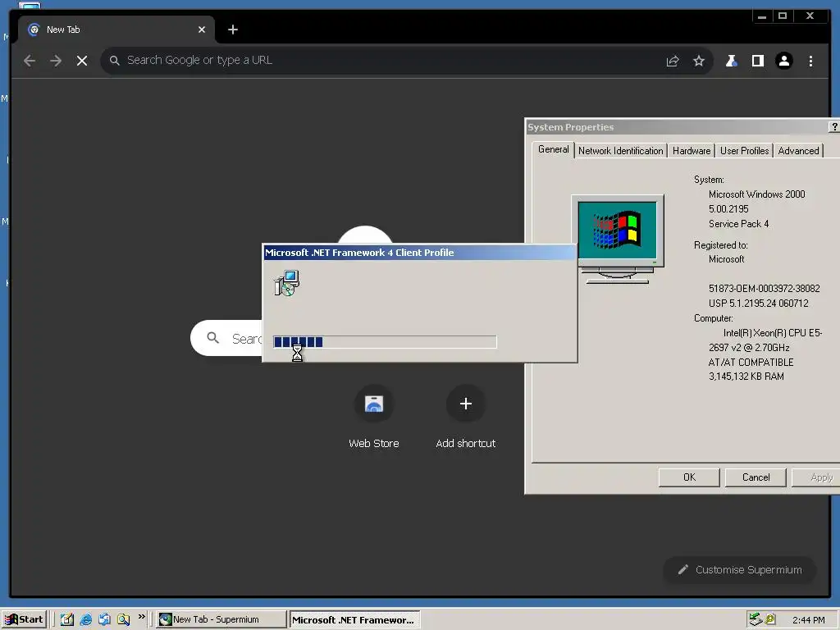Image resolution: width=840 pixels, height=630 pixels.
Task: Bookmark this tab with the star icon
Action: tap(699, 61)
